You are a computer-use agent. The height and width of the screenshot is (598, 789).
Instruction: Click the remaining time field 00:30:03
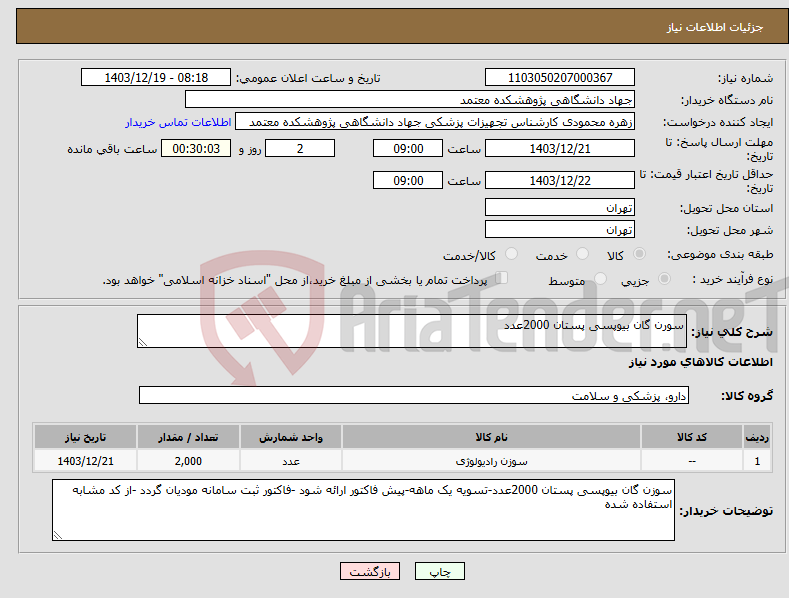pyautogui.click(x=196, y=148)
